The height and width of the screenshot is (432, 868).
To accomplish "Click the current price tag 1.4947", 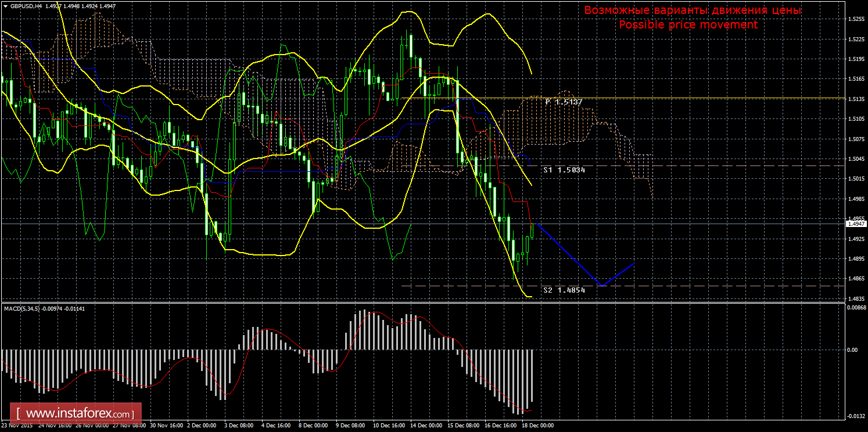I will 856,224.
